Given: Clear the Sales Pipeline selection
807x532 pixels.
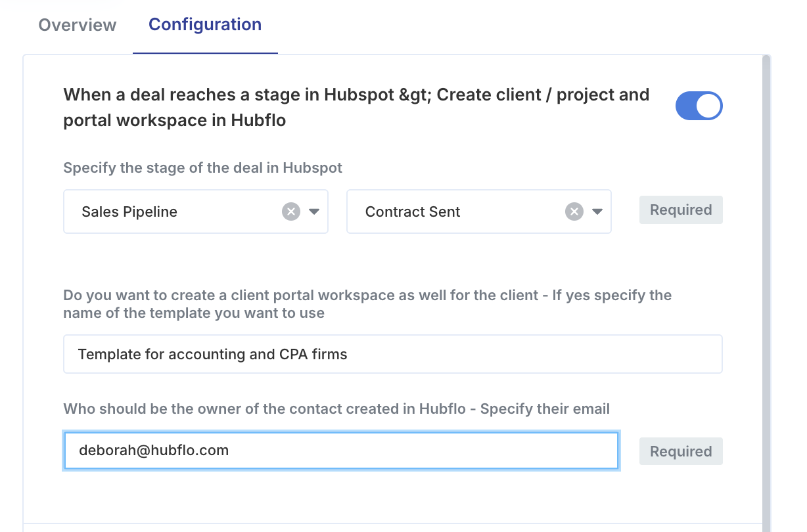Looking at the screenshot, I should pyautogui.click(x=291, y=211).
